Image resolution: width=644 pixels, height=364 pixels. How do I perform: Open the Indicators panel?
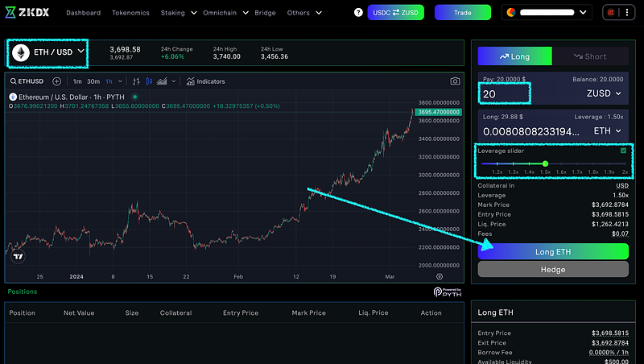(x=205, y=81)
